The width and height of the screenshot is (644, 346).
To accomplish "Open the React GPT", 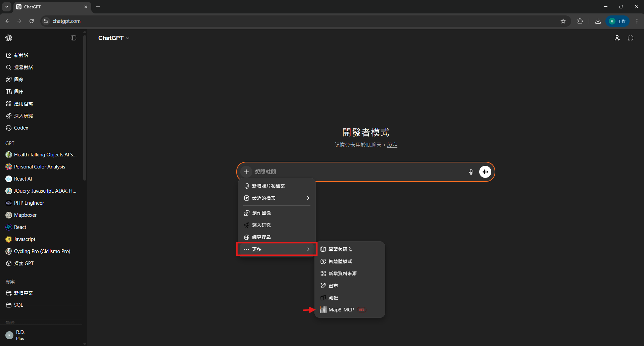I will [x=41, y=227].
